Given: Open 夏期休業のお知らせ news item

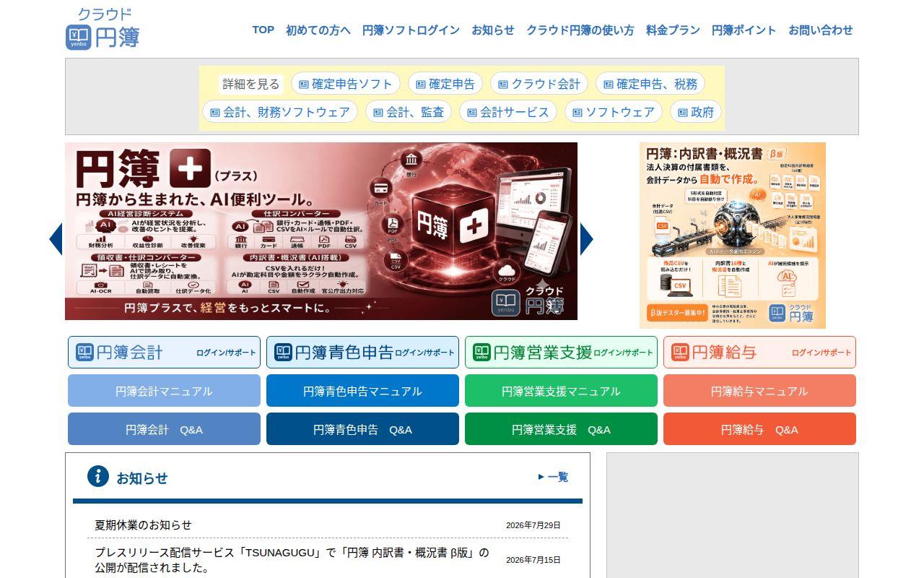Looking at the screenshot, I should [143, 525].
